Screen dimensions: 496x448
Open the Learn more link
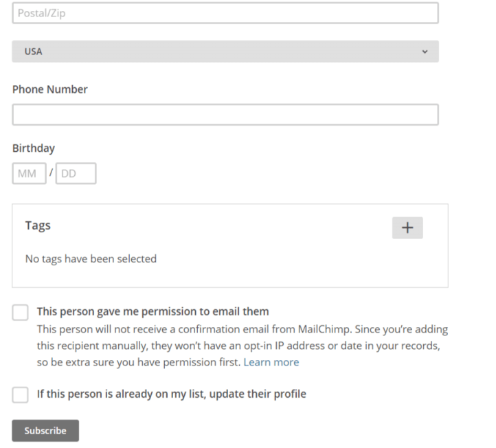tap(271, 362)
